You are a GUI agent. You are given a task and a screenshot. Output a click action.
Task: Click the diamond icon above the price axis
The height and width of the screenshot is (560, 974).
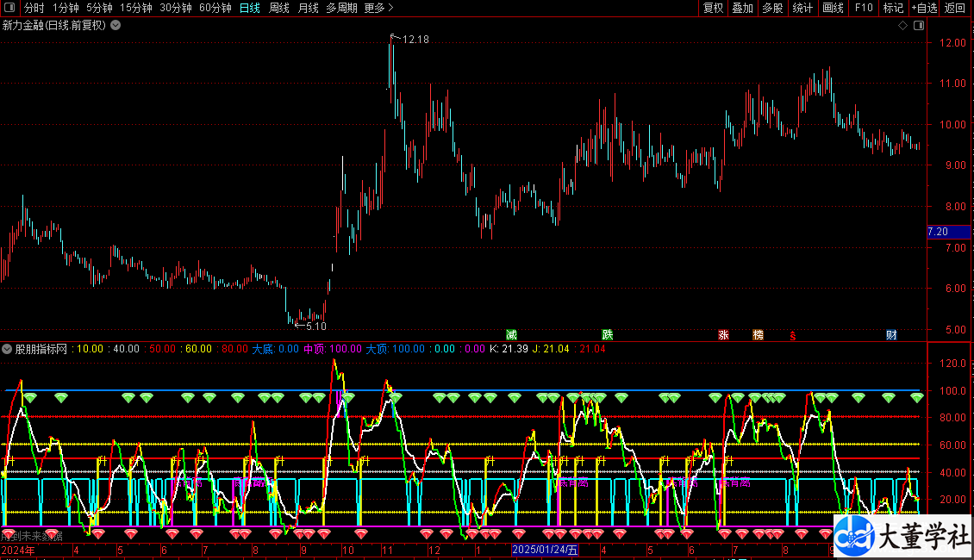(x=902, y=26)
